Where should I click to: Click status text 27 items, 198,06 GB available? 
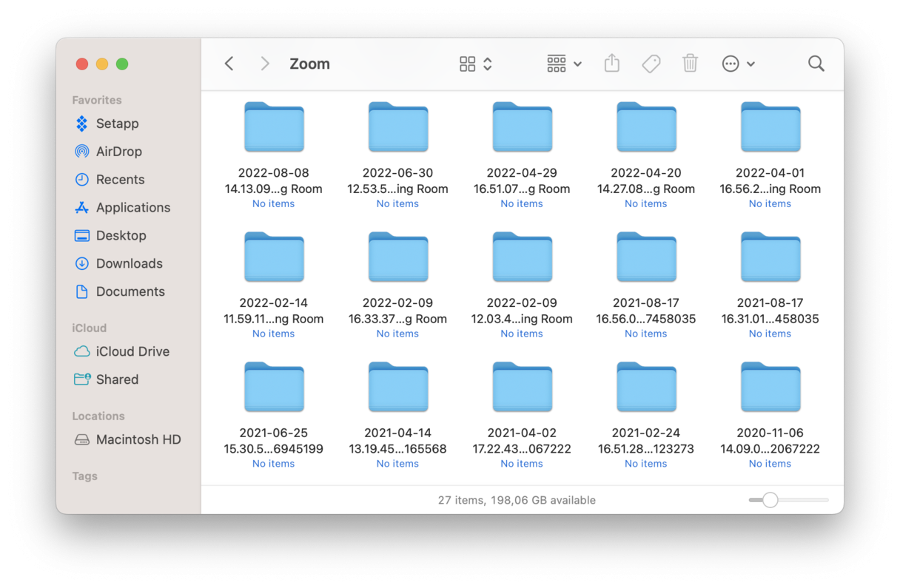517,500
